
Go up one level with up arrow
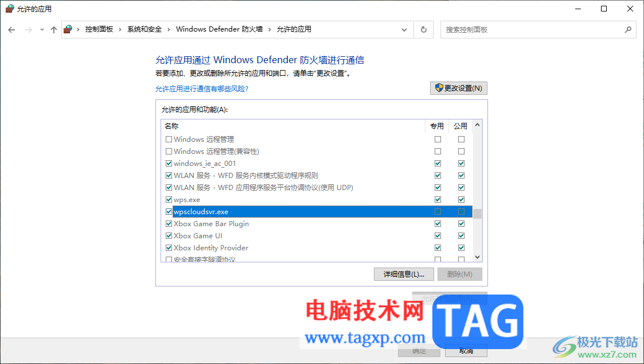[x=54, y=30]
